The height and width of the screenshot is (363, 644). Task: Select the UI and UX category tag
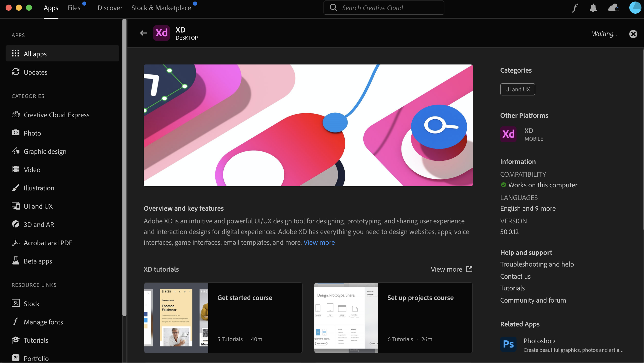pyautogui.click(x=517, y=89)
